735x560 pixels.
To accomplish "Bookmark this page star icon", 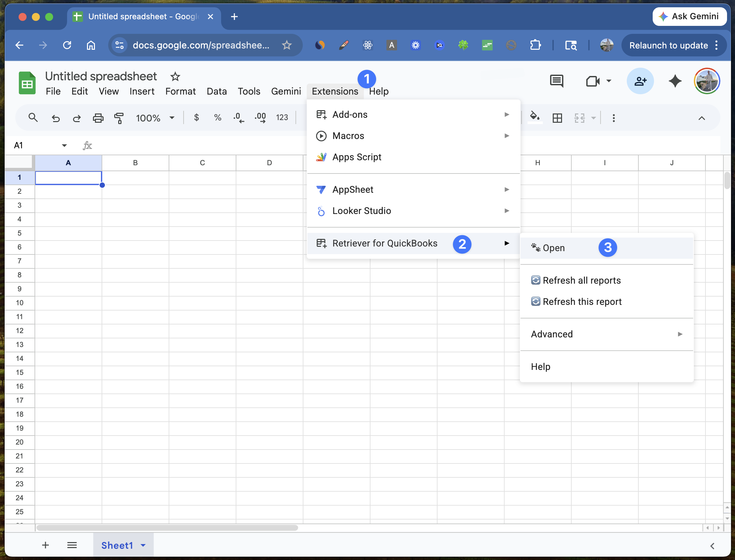I will tap(286, 45).
